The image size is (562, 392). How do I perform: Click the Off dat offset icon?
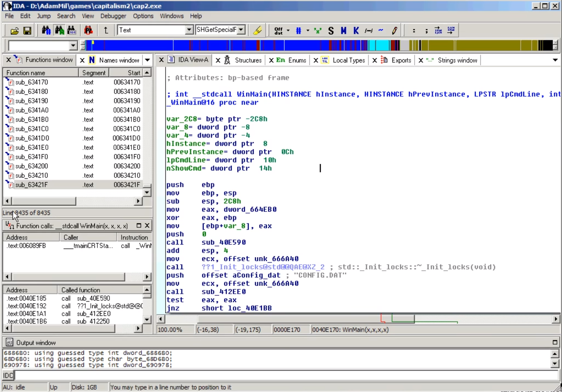click(279, 31)
